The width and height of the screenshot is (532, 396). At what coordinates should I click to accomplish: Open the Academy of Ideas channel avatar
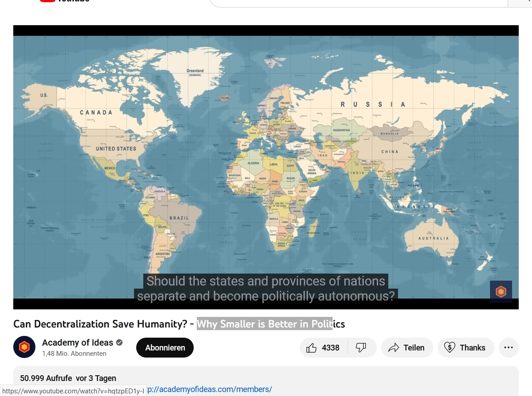click(24, 347)
